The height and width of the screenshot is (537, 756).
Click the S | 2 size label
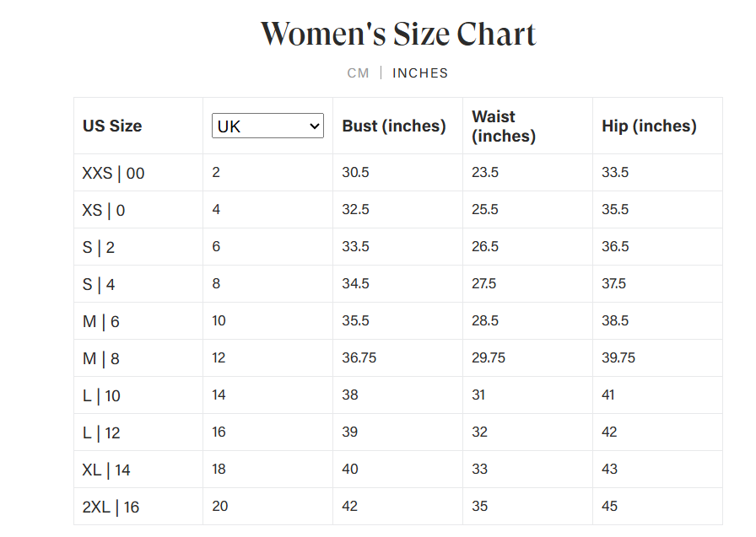(98, 248)
